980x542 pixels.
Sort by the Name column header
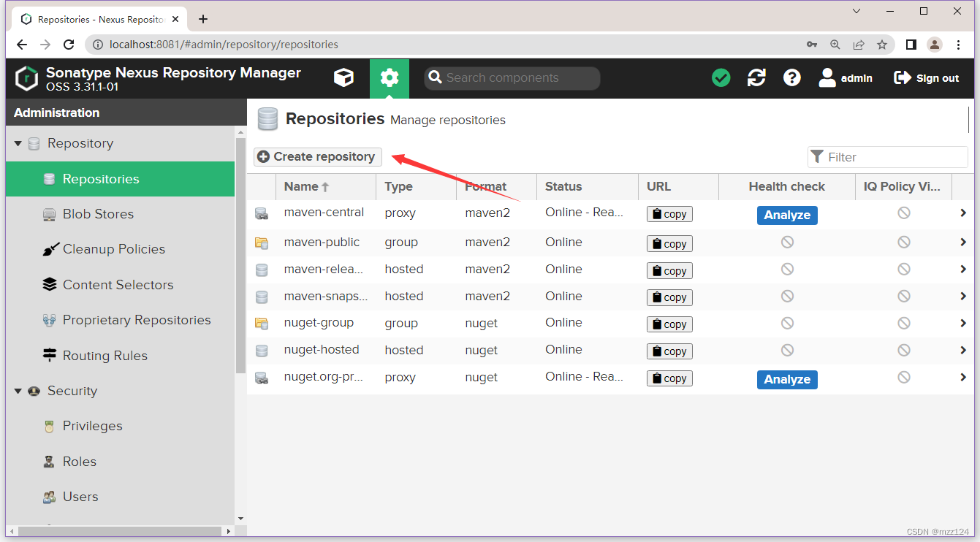click(x=326, y=186)
